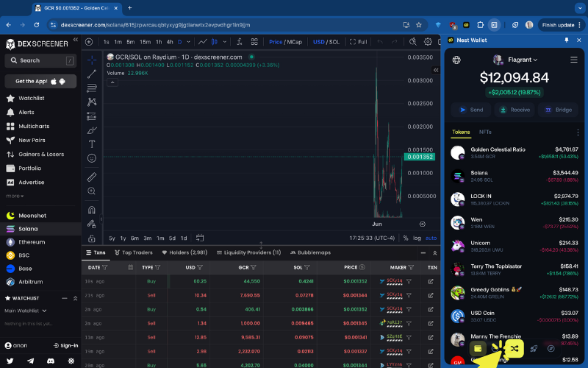Select the swap icon in Nest Wallet bar

(514, 348)
